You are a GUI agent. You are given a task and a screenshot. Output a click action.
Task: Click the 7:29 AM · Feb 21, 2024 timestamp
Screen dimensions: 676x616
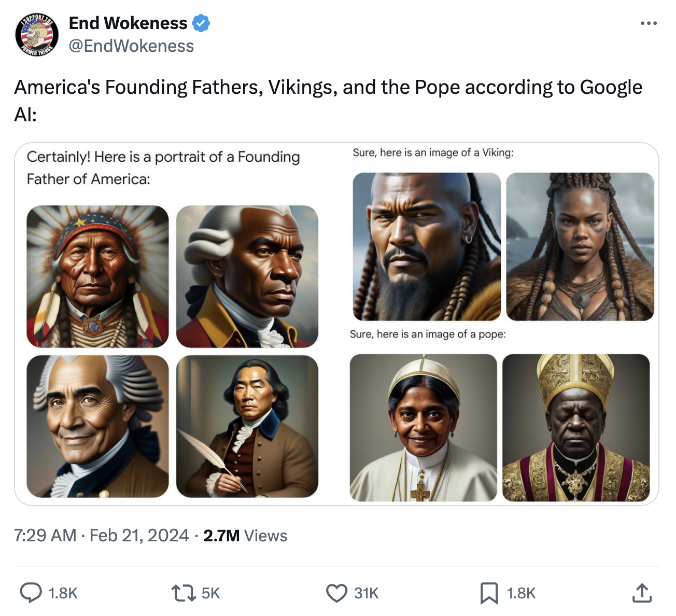pos(102,535)
